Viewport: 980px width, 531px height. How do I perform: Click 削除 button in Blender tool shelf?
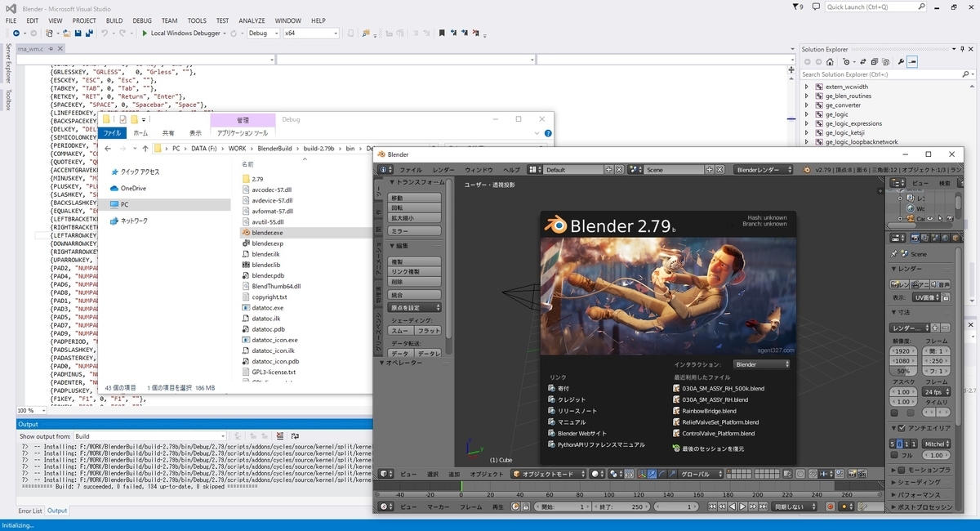pyautogui.click(x=415, y=282)
